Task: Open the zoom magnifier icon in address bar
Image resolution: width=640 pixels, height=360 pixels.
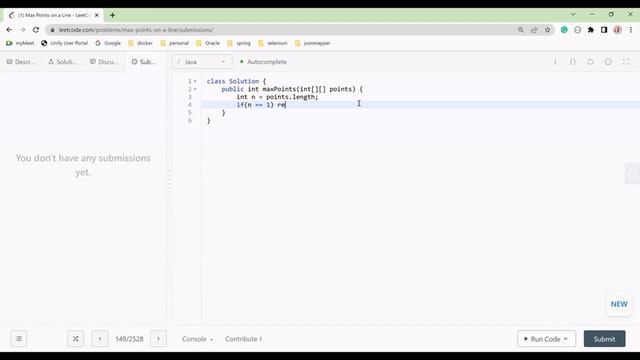Action: click(x=520, y=30)
